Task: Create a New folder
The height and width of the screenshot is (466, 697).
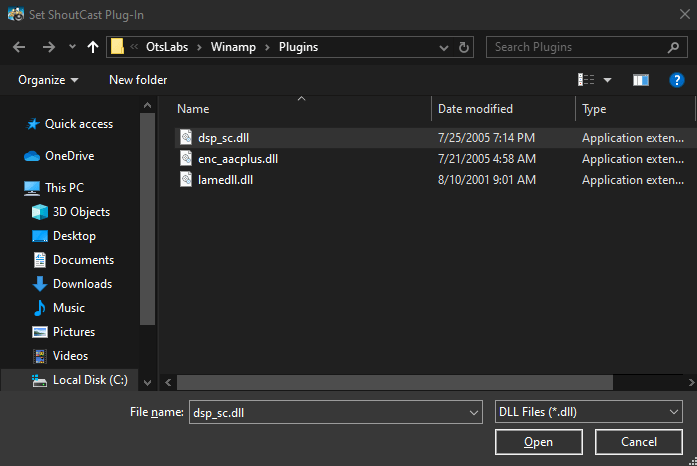Action: pos(138,80)
